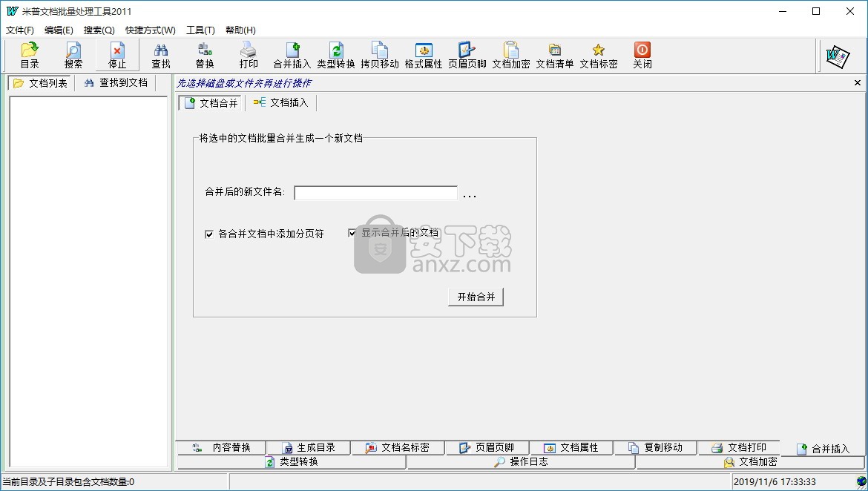This screenshot has height=491, width=868.
Task: Switch to bottom 类型转换 tab
Action: (x=292, y=461)
